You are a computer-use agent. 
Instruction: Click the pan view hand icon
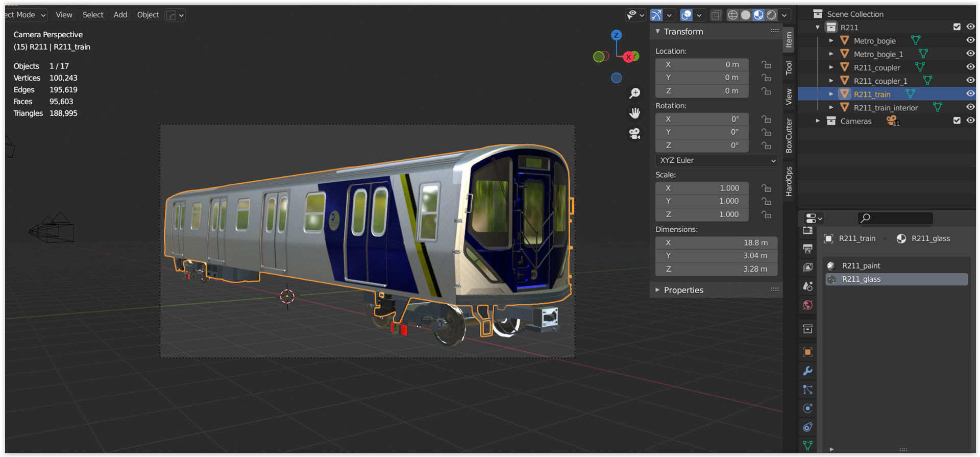[x=634, y=113]
